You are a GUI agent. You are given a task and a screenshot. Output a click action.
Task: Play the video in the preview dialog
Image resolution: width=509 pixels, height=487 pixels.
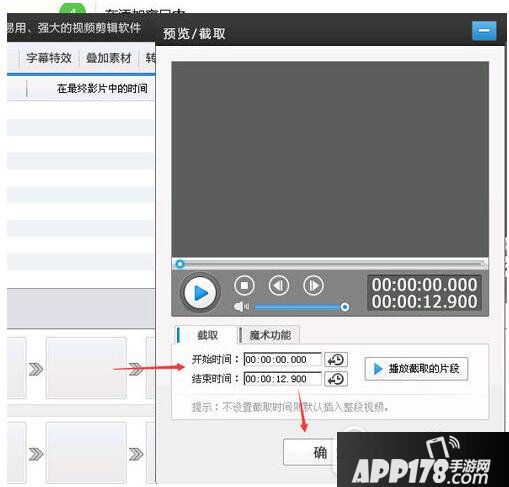pos(200,293)
